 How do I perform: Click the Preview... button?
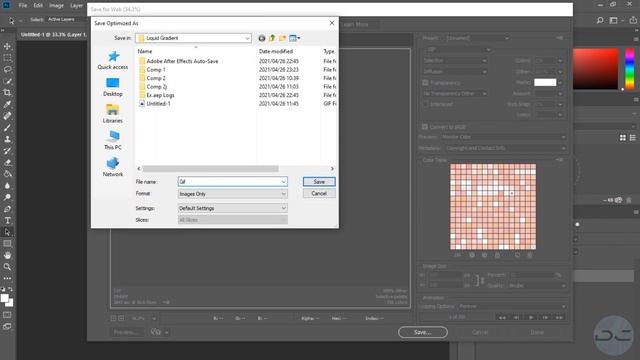point(127,332)
